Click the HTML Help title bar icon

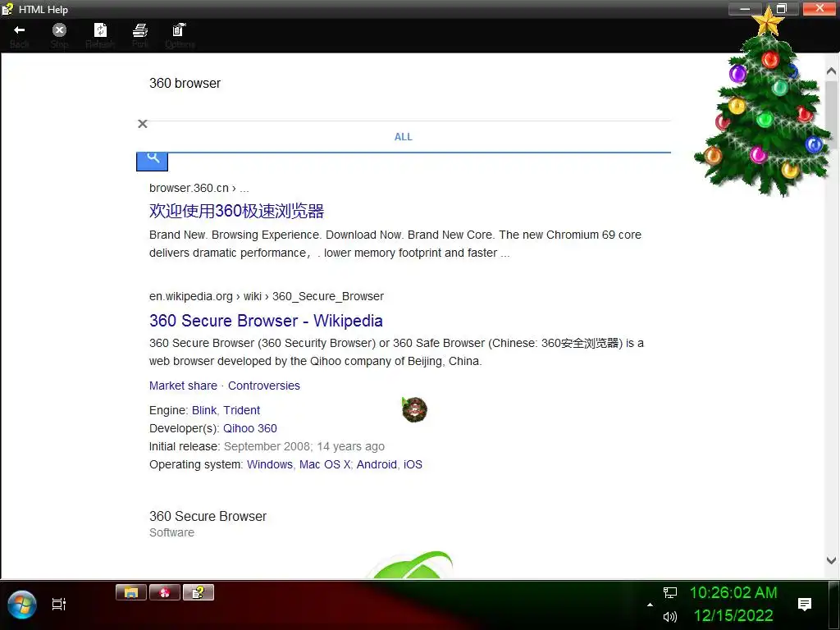7,9
